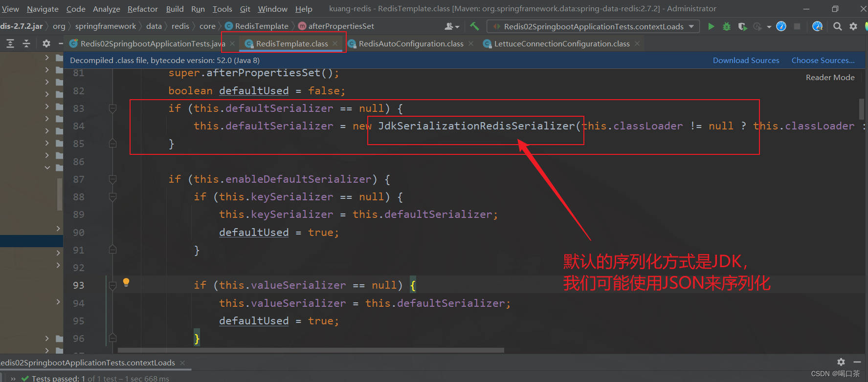Toggle fold end marker at line 85
This screenshot has width=868, height=382.
[112, 144]
